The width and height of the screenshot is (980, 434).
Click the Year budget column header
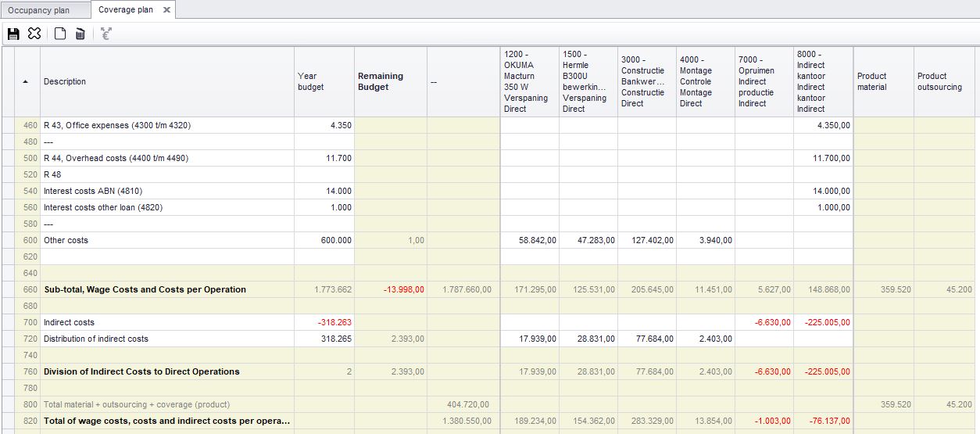point(324,81)
